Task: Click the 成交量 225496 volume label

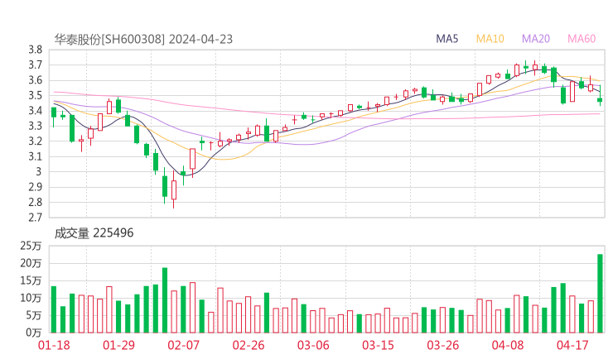Action: tap(94, 233)
